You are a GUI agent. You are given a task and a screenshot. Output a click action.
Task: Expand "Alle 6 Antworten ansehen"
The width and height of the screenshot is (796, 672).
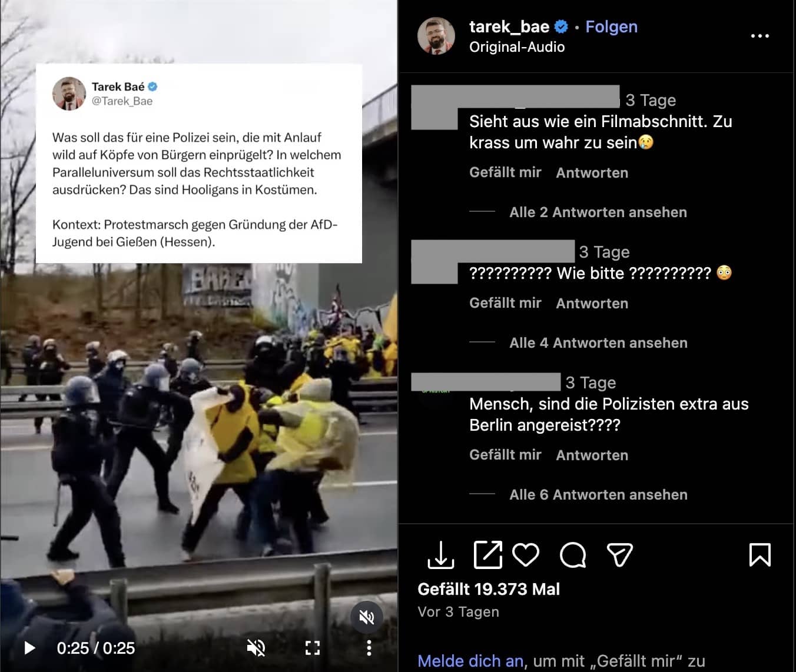tap(598, 495)
